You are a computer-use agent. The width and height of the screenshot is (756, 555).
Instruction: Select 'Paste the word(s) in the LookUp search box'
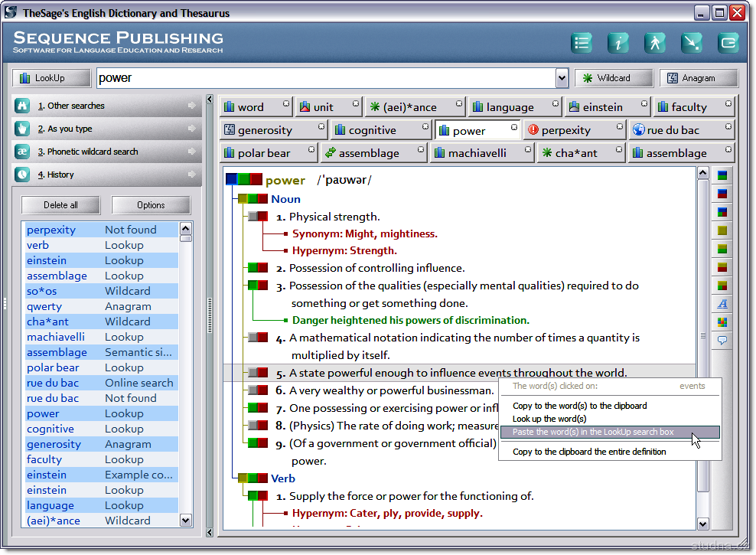[593, 433]
